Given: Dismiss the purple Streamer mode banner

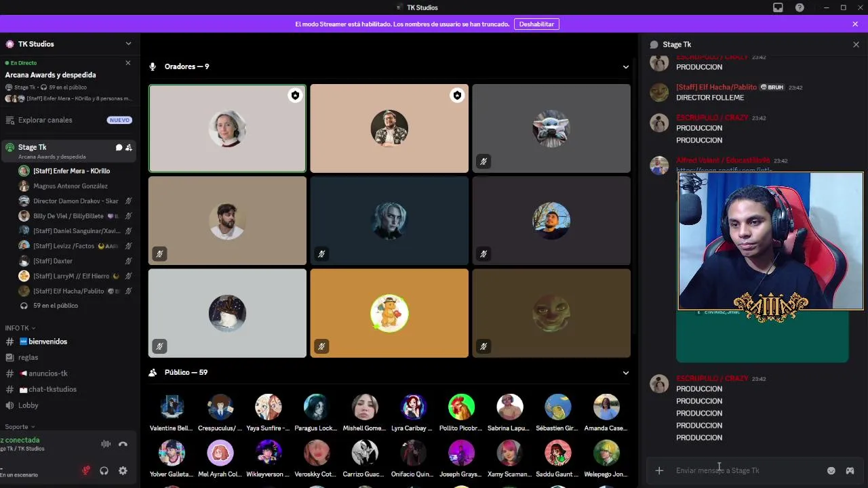Looking at the screenshot, I should pyautogui.click(x=855, y=24).
